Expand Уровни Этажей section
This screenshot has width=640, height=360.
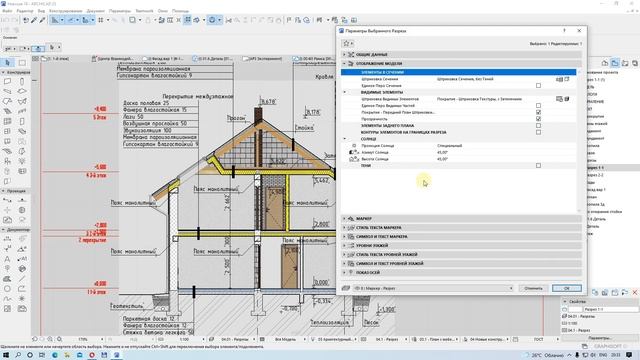461,246
